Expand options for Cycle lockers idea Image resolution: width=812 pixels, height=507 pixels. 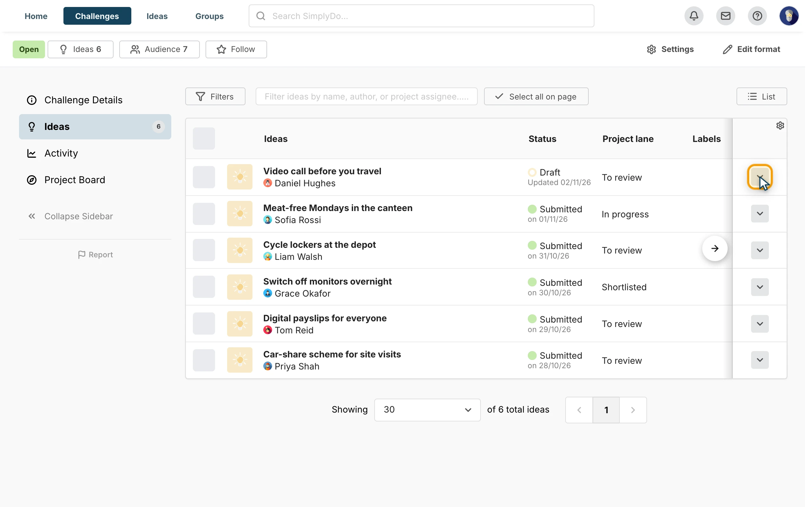click(760, 250)
